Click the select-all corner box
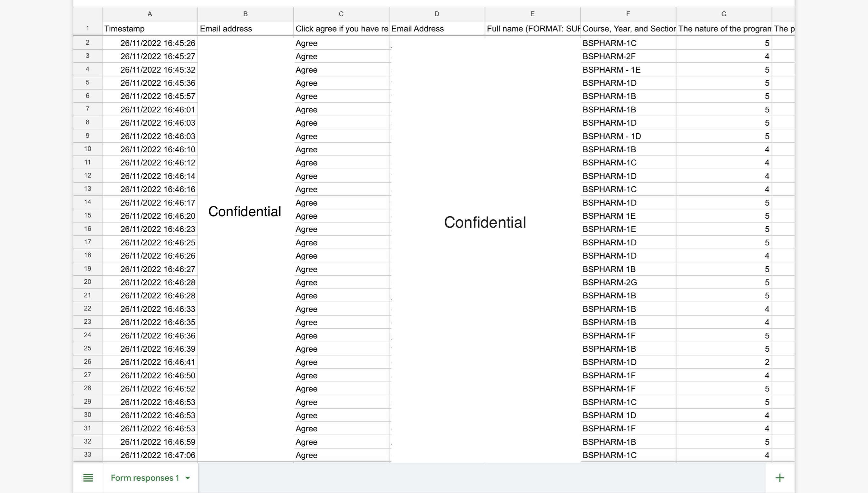The image size is (868, 493). [x=87, y=14]
